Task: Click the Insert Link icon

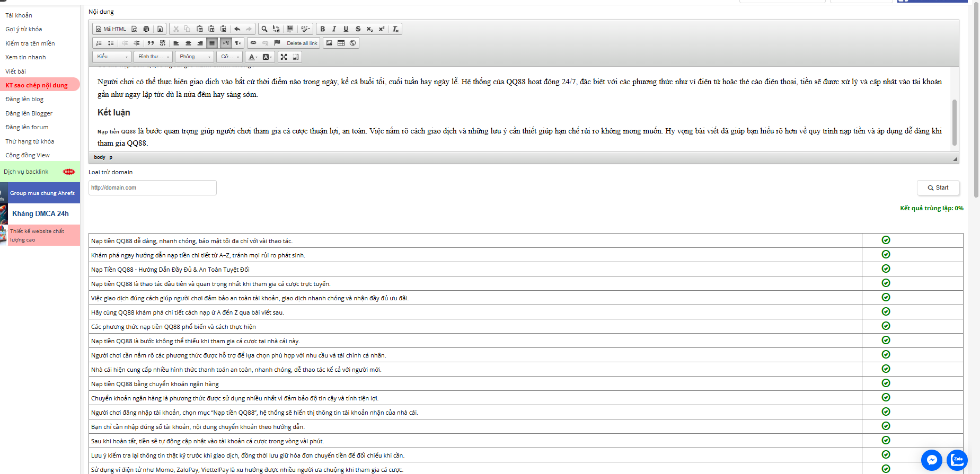Action: coord(253,43)
